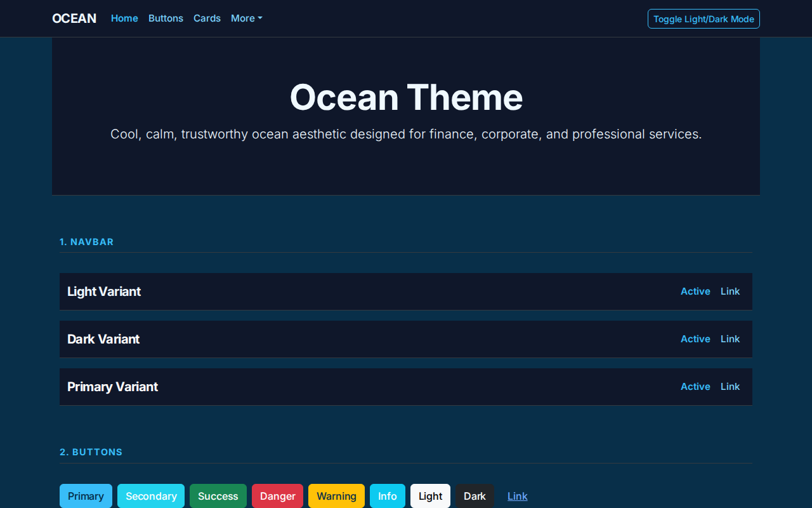Image resolution: width=812 pixels, height=508 pixels.
Task: Click the Primary Variant navbar brand
Action: click(x=112, y=387)
